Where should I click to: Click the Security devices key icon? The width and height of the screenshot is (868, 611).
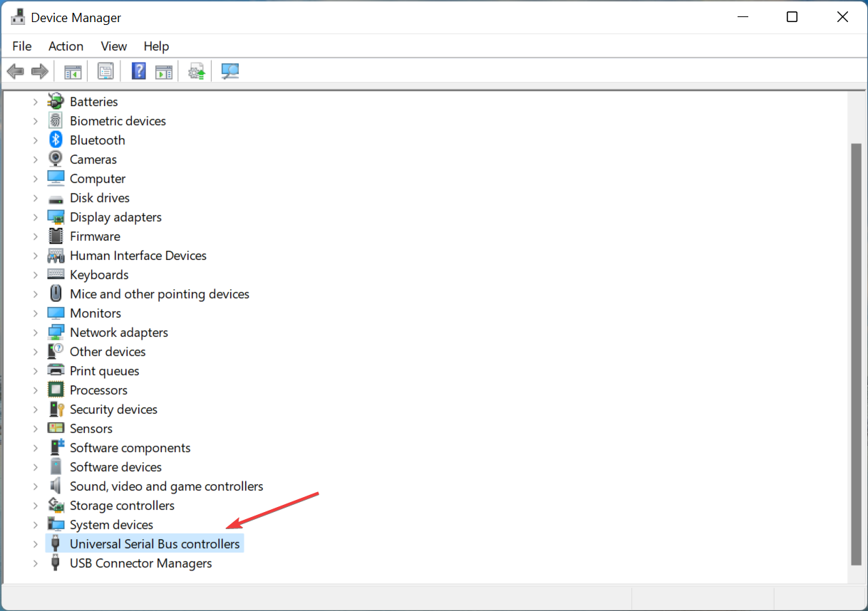pyautogui.click(x=56, y=409)
